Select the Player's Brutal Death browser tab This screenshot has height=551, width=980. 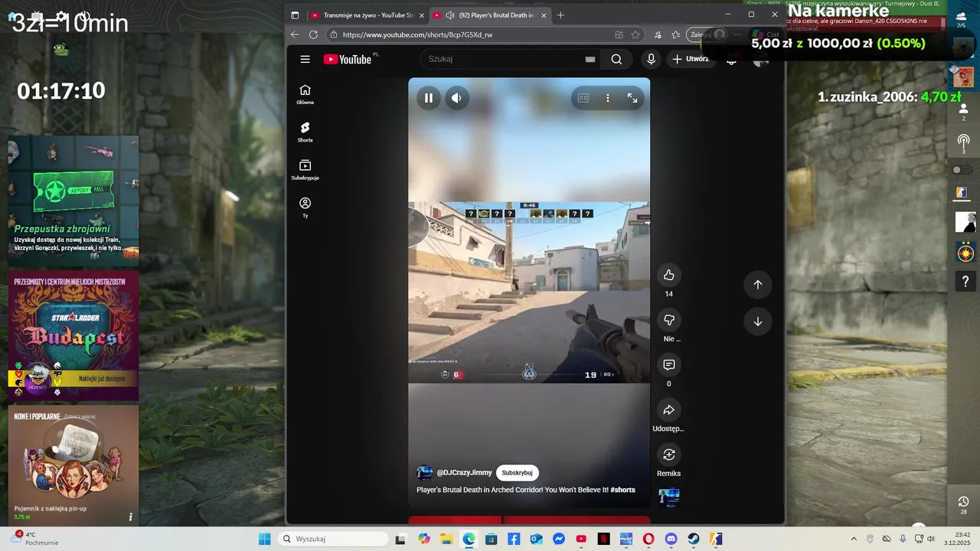click(490, 15)
